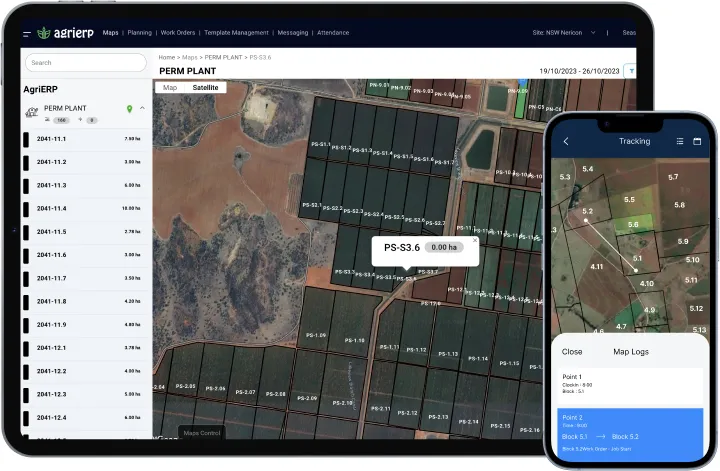
Task: Select the blue Point 2 log entry on phone
Action: 630,433
